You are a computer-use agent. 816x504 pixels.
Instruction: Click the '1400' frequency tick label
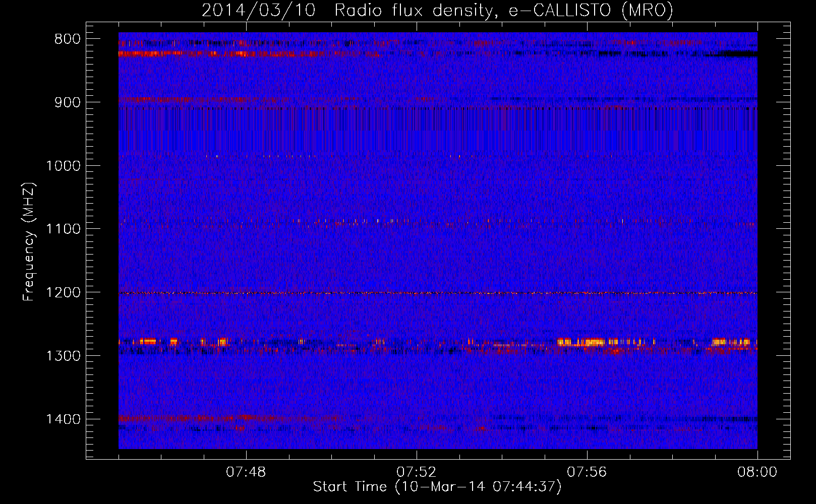coord(63,419)
